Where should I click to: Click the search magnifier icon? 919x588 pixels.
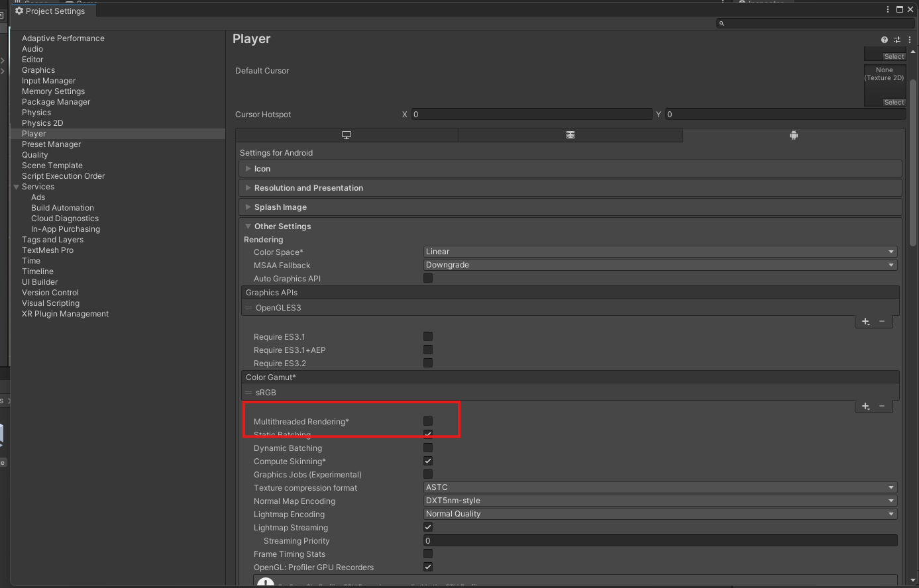722,23
